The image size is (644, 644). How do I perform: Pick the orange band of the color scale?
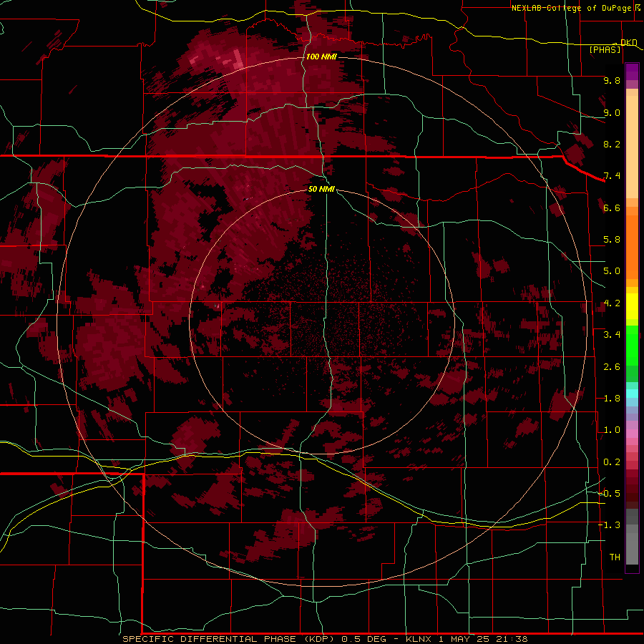(632, 243)
